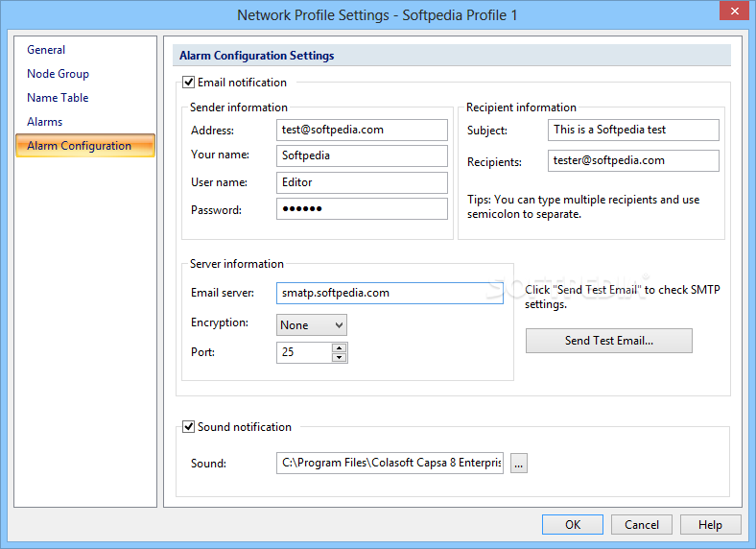Focus the Recipients field
The height and width of the screenshot is (549, 756).
point(633,160)
